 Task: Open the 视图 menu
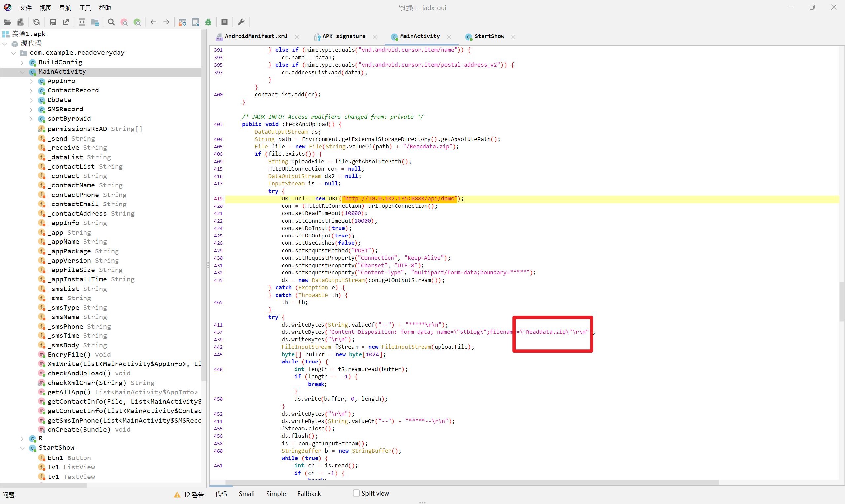click(x=45, y=8)
